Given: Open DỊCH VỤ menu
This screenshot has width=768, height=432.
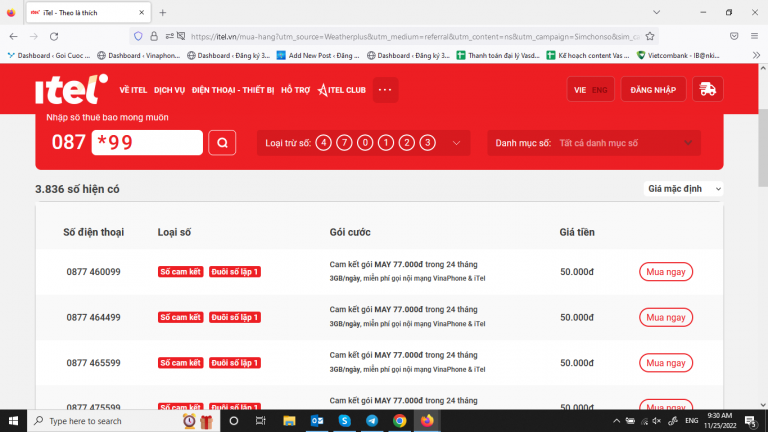Looking at the screenshot, I should tap(169, 90).
